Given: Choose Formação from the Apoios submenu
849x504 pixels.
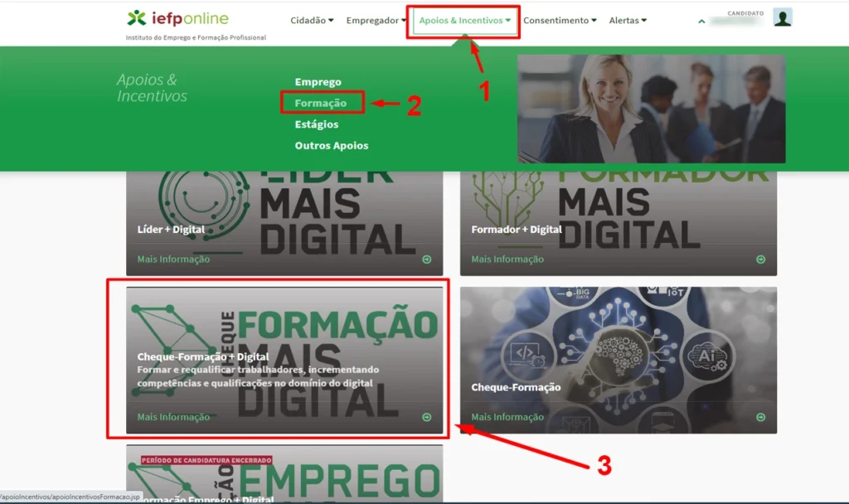Looking at the screenshot, I should pyautogui.click(x=321, y=103).
